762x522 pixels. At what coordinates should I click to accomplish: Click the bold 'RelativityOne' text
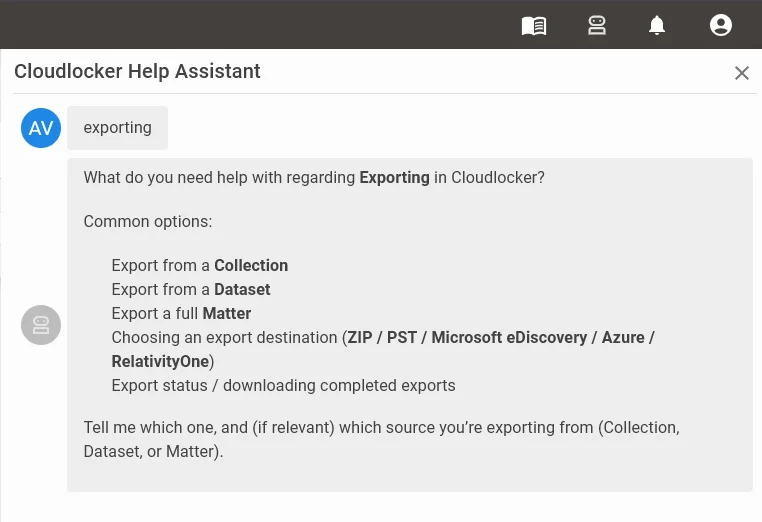160,362
